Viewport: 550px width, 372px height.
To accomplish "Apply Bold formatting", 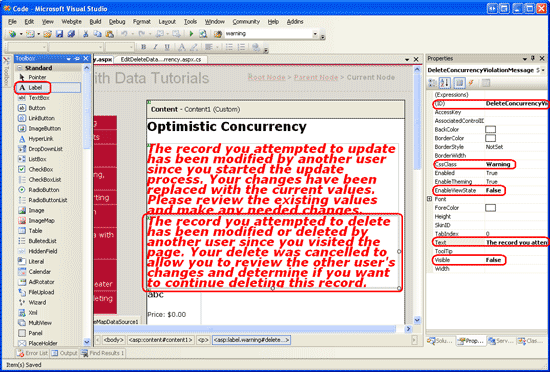I will [143, 47].
